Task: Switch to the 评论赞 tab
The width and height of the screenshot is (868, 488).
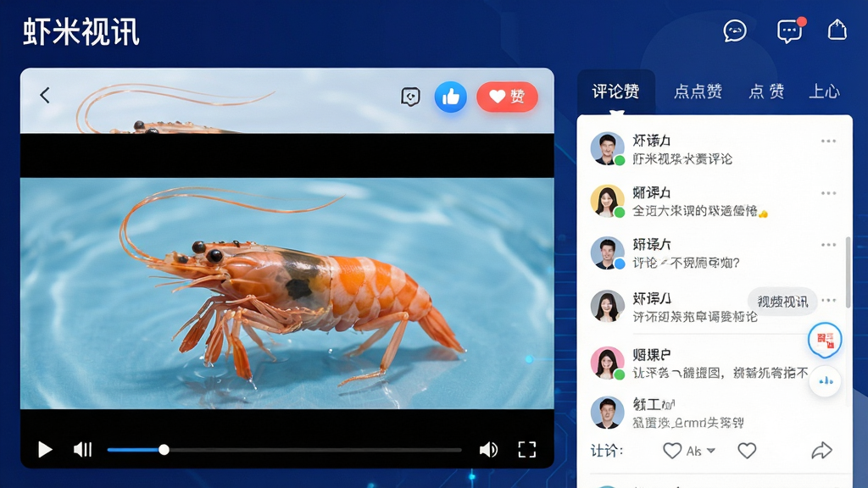Action: pyautogui.click(x=615, y=91)
